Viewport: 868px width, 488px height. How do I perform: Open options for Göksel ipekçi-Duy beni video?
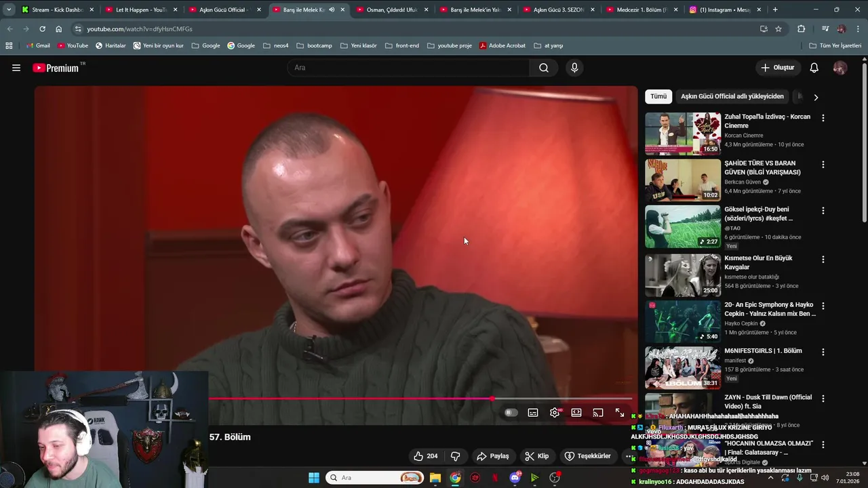click(823, 211)
